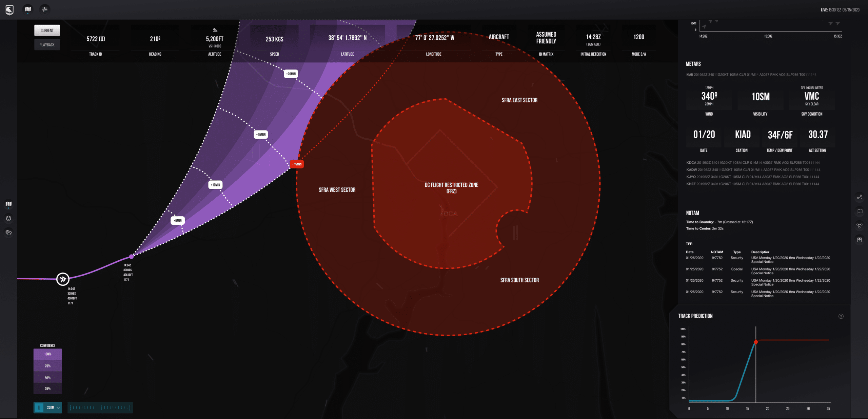Viewport: 868px width, 419px height.
Task: Select the 25% confidence swatch
Action: 47,388
